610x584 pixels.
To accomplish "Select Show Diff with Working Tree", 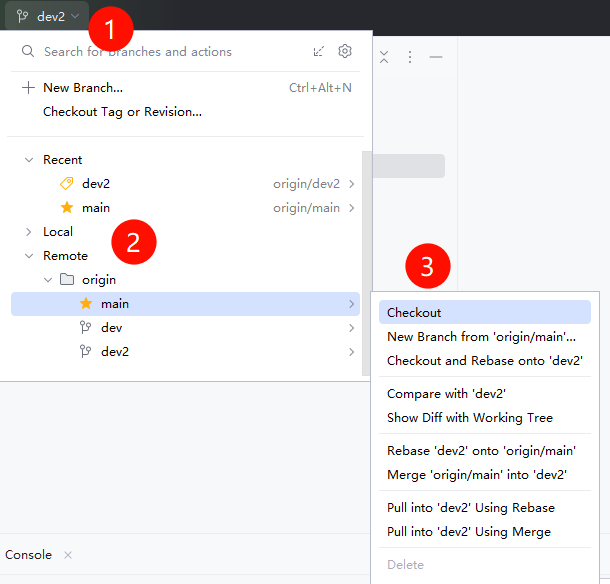I will (485, 417).
